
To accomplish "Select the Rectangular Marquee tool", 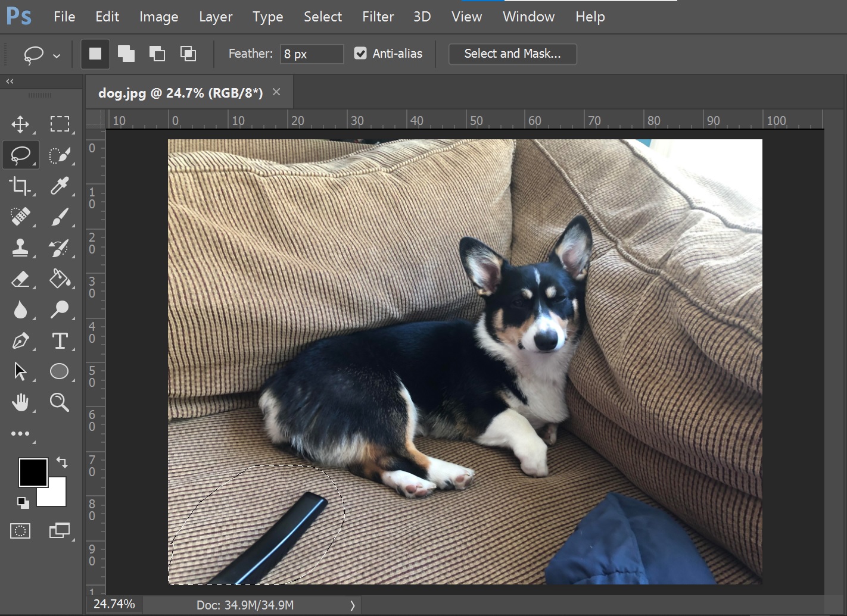I will [60, 124].
